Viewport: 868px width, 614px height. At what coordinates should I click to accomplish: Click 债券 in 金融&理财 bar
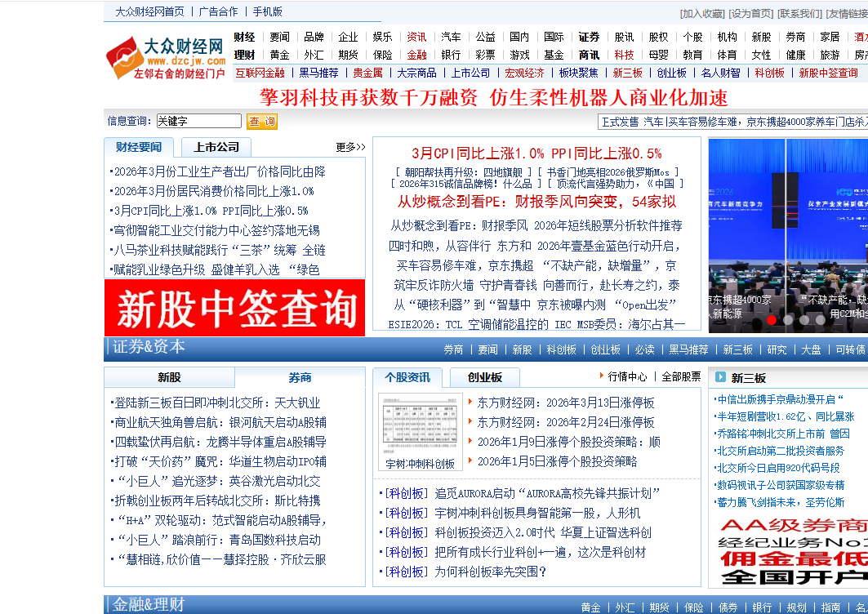pos(728,607)
